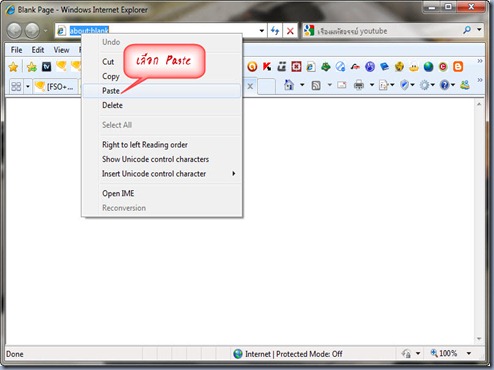Click the Tools gear icon
Screen dimensions: 494x370
tap(424, 85)
